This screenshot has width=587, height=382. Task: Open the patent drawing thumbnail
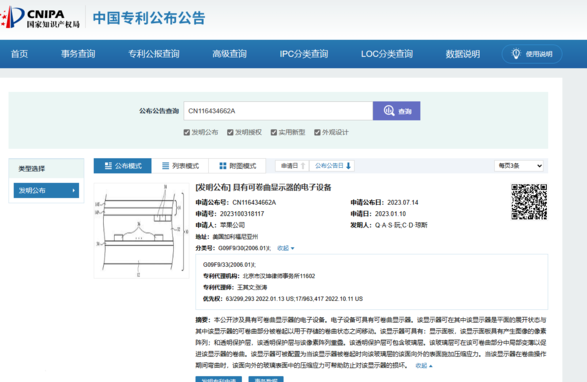pyautogui.click(x=142, y=231)
